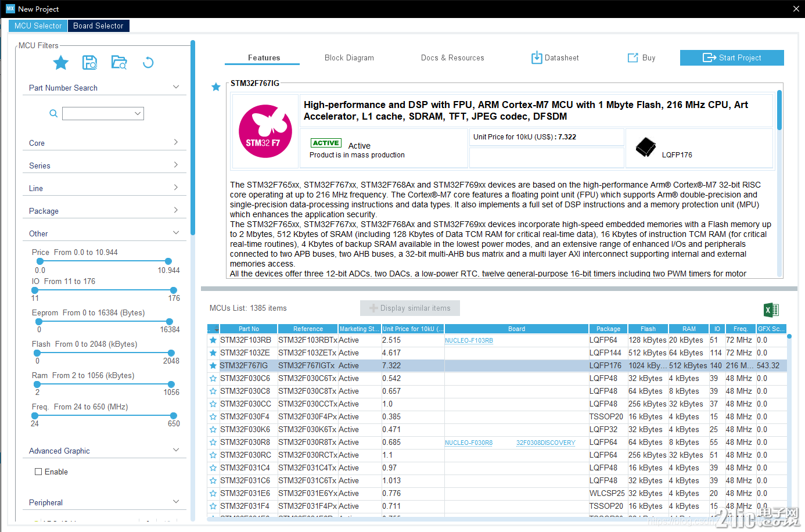The image size is (805, 532).
Task: Favorite STM32F031C6 row star
Action: pos(213,481)
